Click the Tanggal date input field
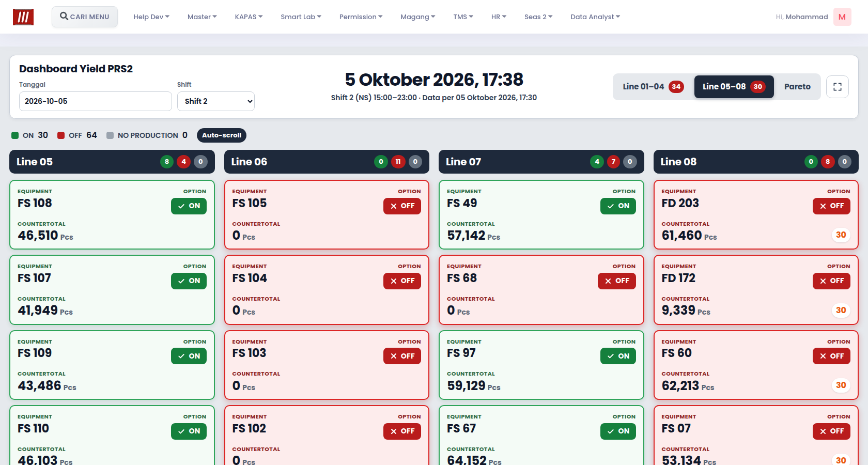 96,101
